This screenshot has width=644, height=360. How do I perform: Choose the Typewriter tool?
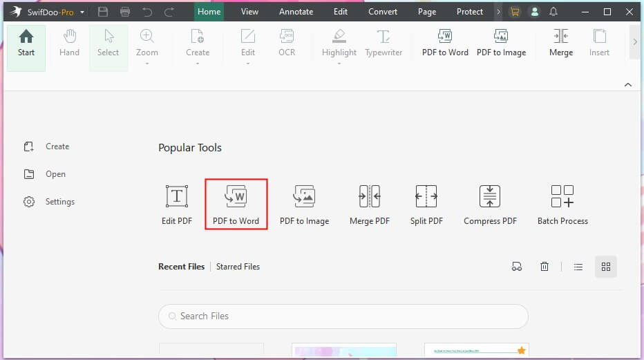click(x=383, y=43)
